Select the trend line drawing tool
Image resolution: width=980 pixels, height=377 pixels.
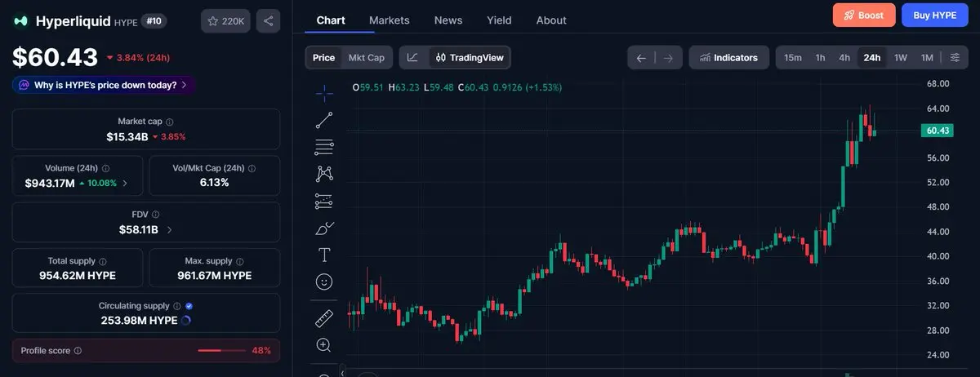(324, 120)
